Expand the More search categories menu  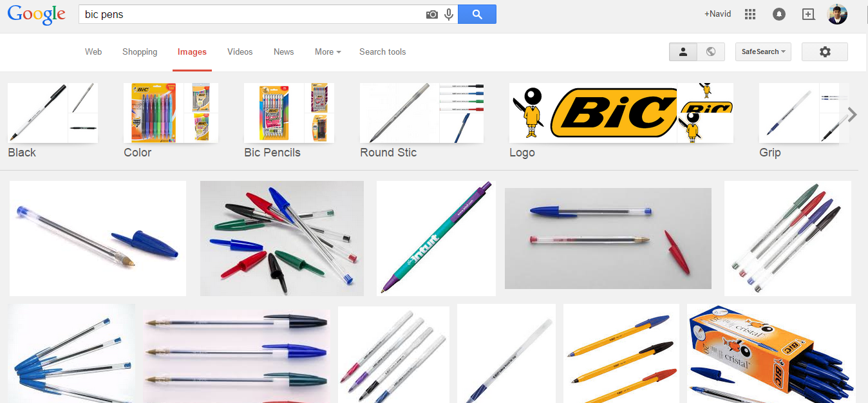(328, 52)
